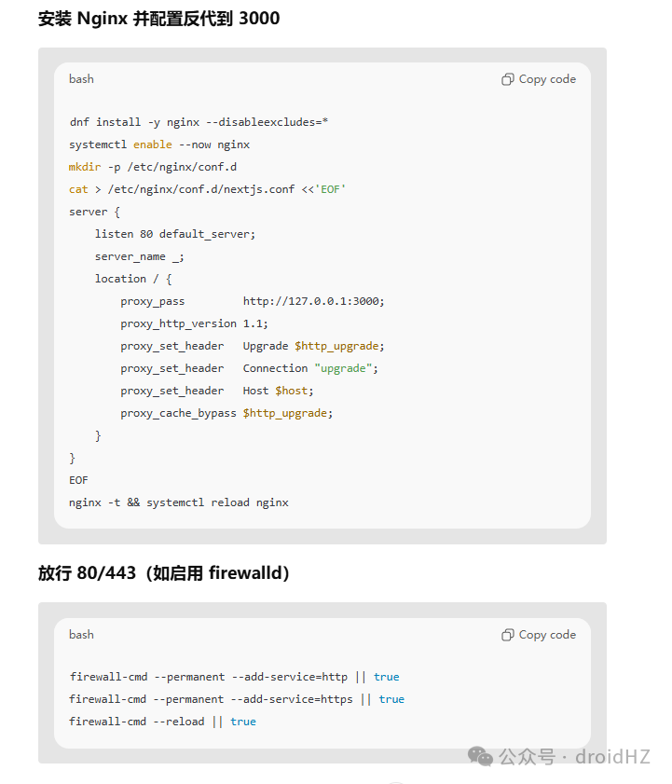Click the "proxy_cache_bypass $http_upgrade" line

[226, 413]
